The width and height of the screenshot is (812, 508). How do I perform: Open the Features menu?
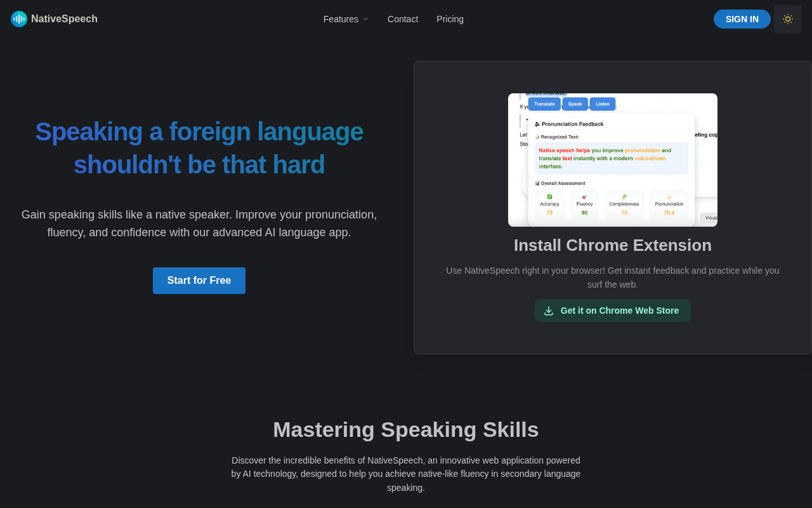(x=346, y=19)
